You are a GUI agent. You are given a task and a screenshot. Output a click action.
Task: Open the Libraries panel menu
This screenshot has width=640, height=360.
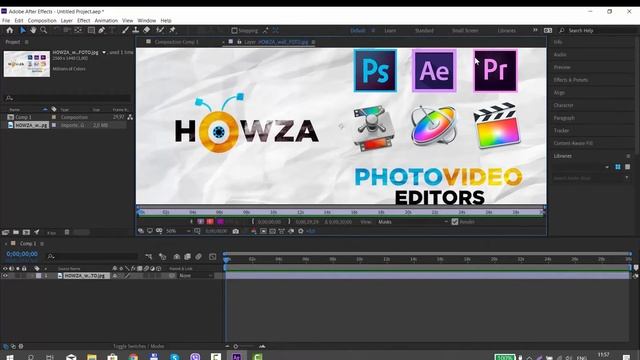tap(628, 156)
